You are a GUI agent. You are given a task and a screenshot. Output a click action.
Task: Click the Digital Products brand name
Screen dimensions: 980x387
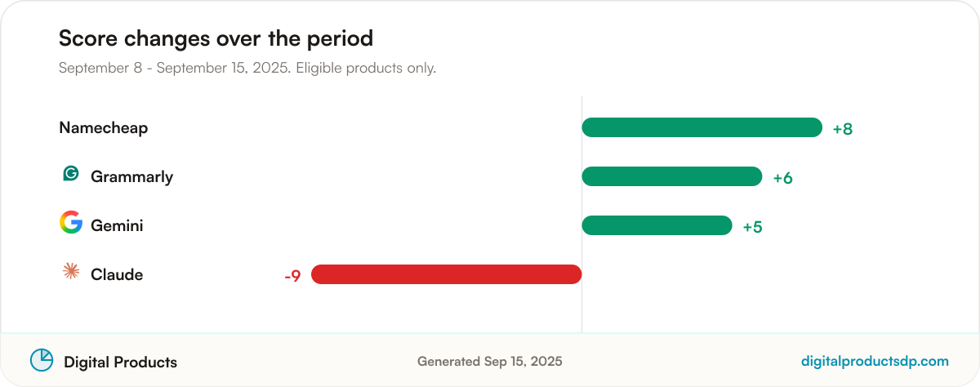tap(120, 362)
